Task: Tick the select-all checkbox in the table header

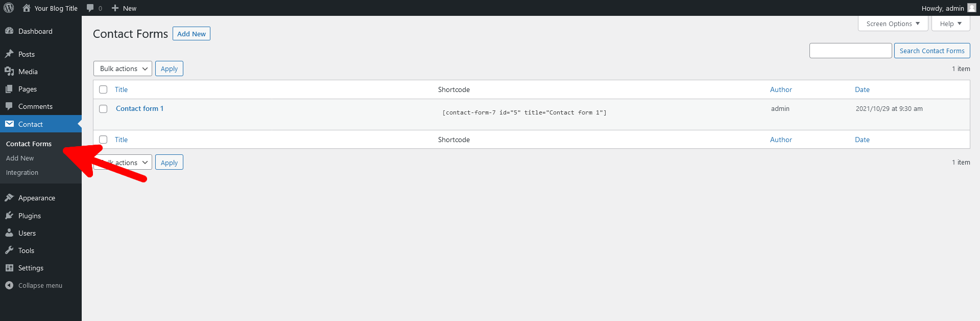Action: [x=103, y=89]
